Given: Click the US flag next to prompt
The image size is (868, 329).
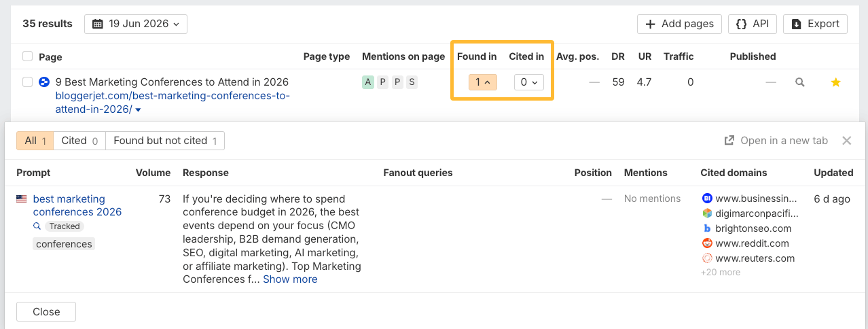Looking at the screenshot, I should (x=22, y=199).
